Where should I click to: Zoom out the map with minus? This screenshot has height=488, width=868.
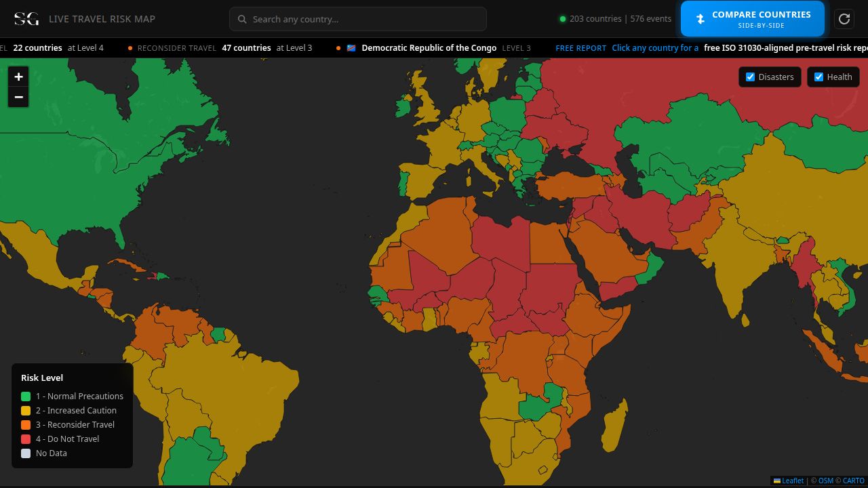point(18,97)
